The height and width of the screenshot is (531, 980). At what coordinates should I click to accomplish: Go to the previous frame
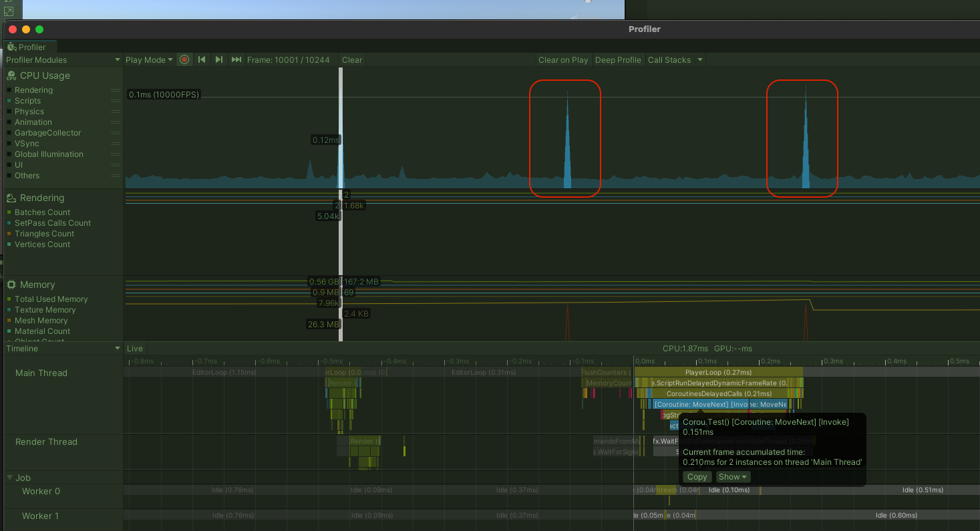pos(202,59)
